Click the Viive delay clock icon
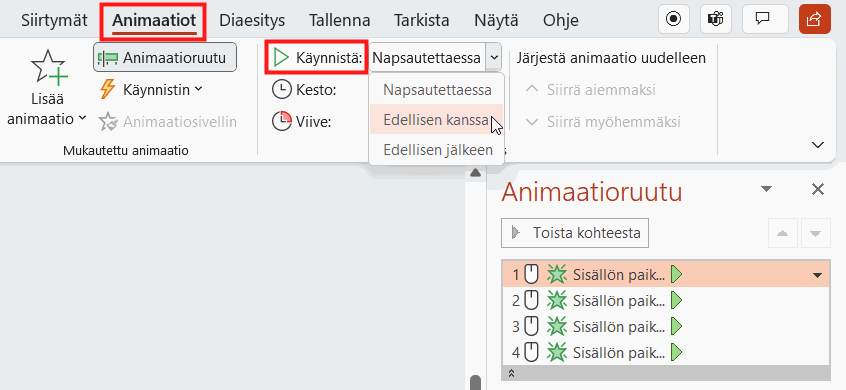 tap(282, 122)
